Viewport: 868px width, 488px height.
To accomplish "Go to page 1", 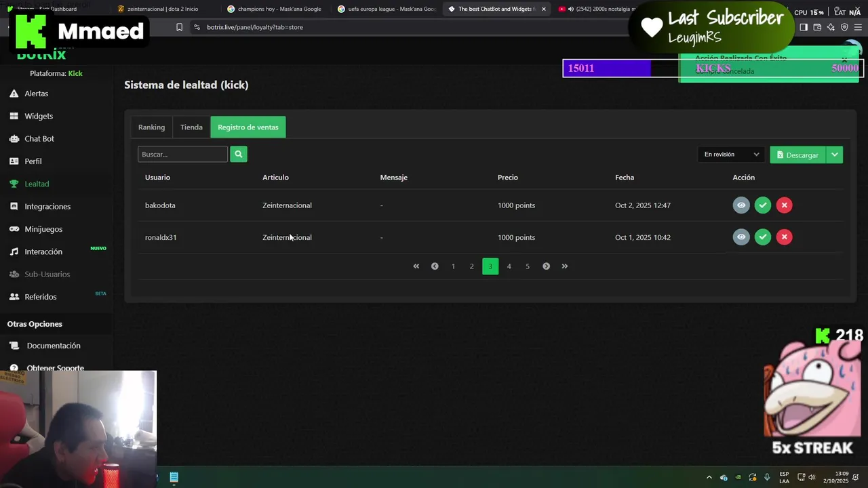I will pos(453,266).
